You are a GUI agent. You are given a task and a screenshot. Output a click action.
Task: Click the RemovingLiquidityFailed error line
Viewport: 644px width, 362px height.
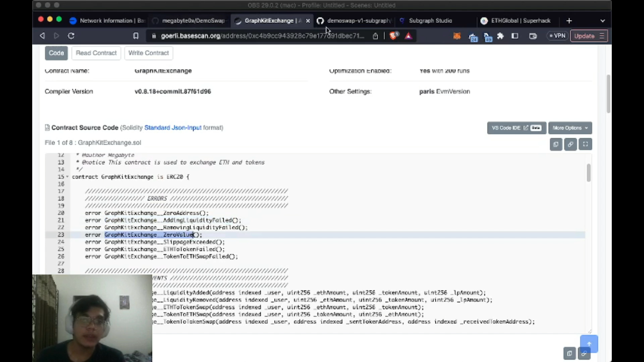(166, 228)
